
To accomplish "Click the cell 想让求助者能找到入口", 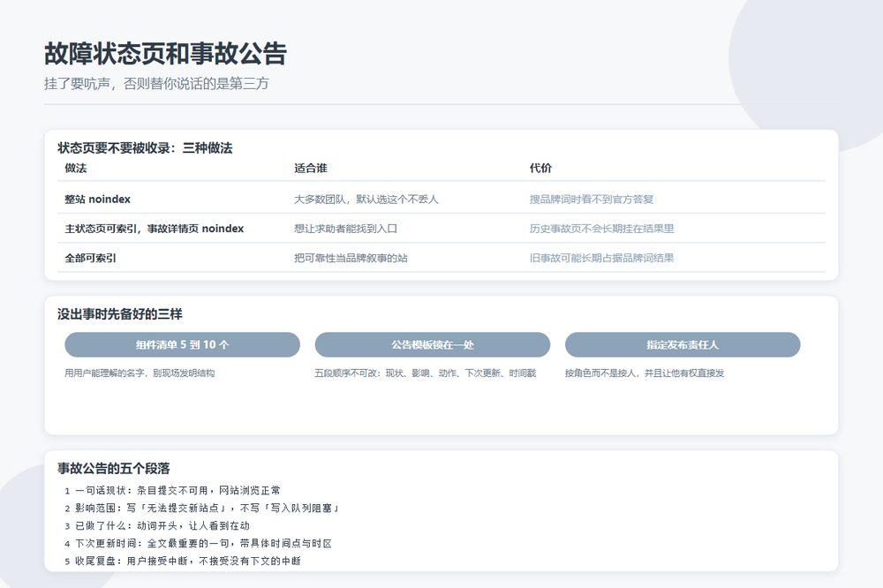I will coord(346,229).
